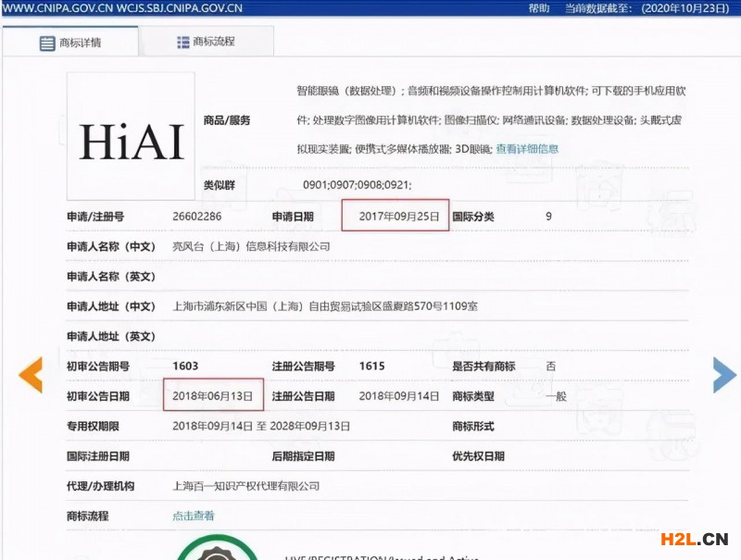Click the 当前数据截至 date in header
Screen dimensions: 741x560
(x=647, y=8)
